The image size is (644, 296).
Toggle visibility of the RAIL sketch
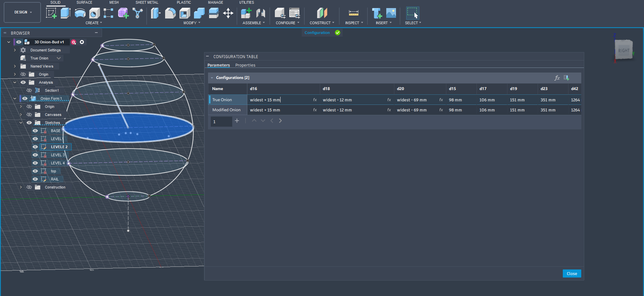coord(35,179)
